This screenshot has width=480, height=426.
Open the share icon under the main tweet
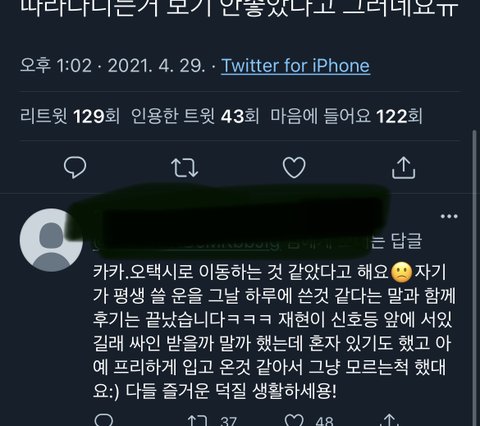click(x=403, y=168)
